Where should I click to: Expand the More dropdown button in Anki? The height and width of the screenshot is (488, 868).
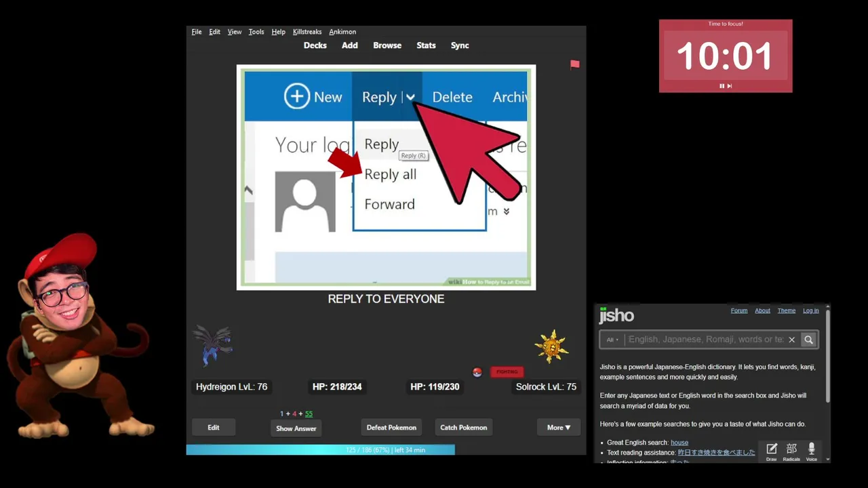click(x=559, y=428)
